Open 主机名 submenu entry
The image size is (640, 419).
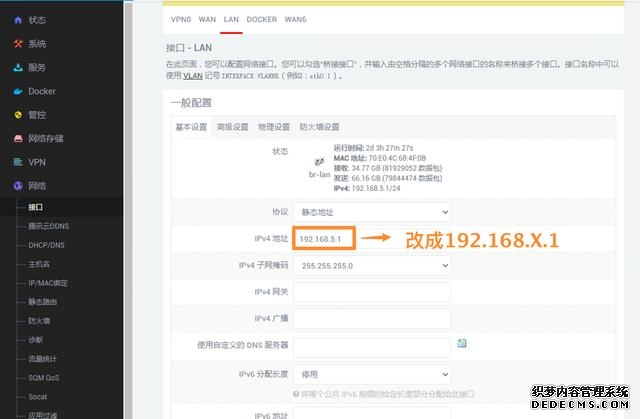click(x=39, y=264)
